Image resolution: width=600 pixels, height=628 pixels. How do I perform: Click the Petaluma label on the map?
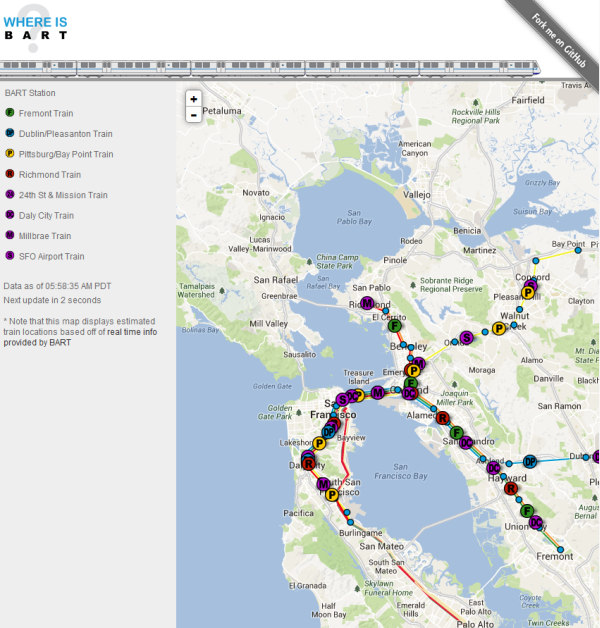(x=221, y=111)
